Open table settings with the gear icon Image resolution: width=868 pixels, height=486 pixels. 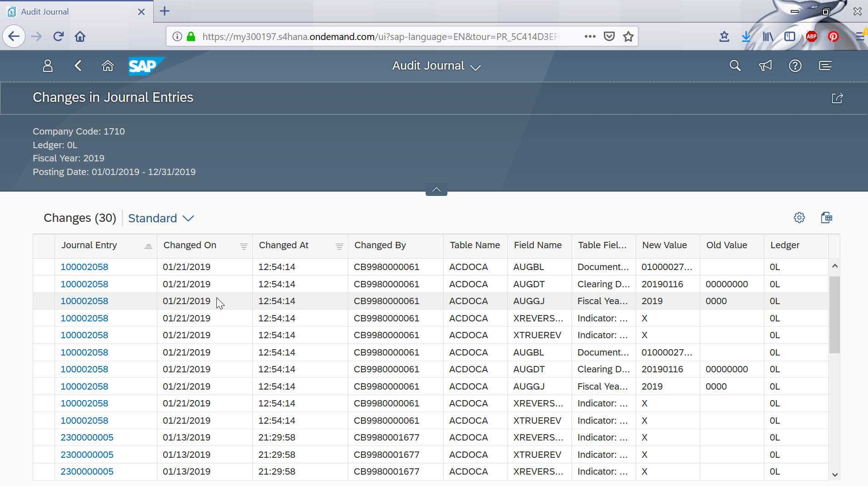tap(799, 217)
